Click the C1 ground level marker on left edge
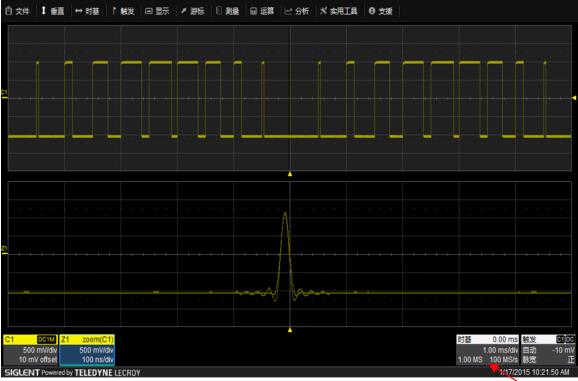This screenshot has width=578, height=381. pos(4,93)
